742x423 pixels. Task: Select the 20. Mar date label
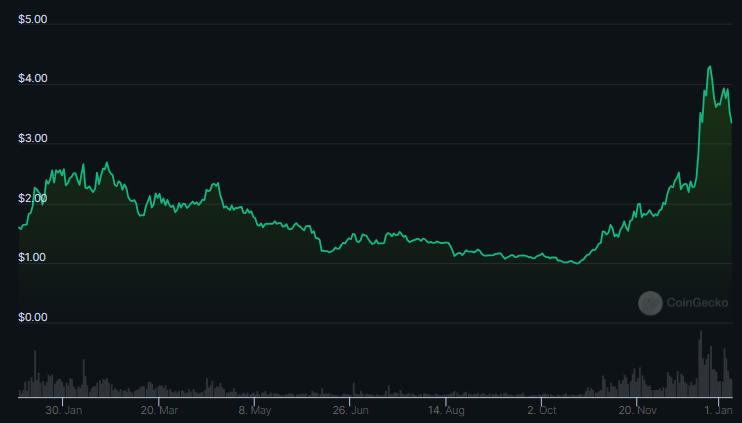pyautogui.click(x=159, y=410)
